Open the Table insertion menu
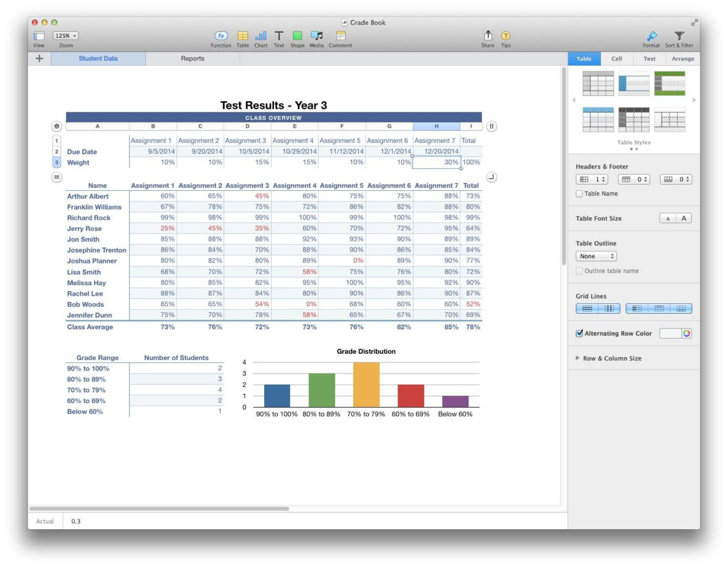 pyautogui.click(x=242, y=35)
